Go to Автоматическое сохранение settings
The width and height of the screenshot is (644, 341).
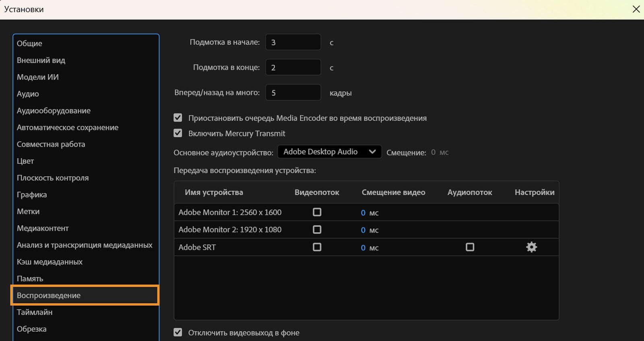tap(68, 127)
